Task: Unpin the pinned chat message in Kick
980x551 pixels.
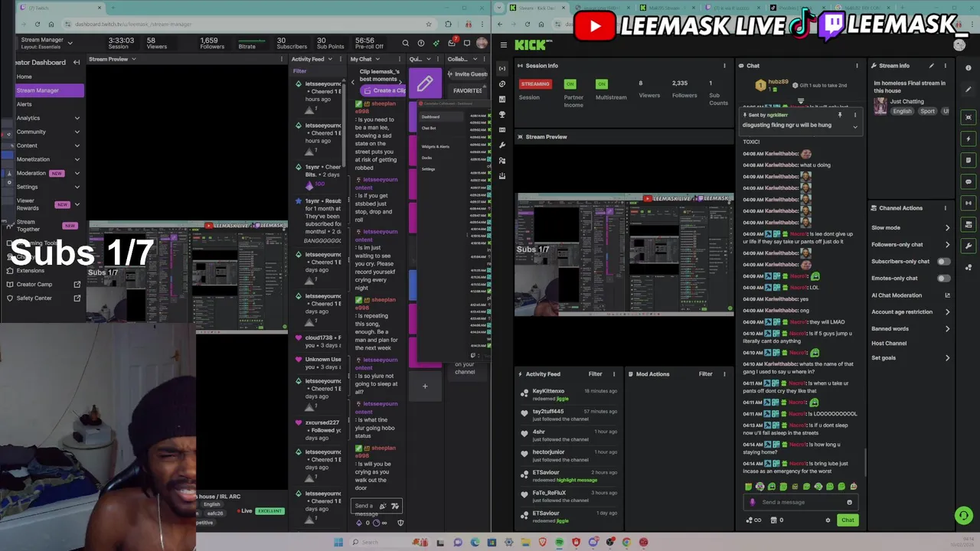Action: point(840,116)
